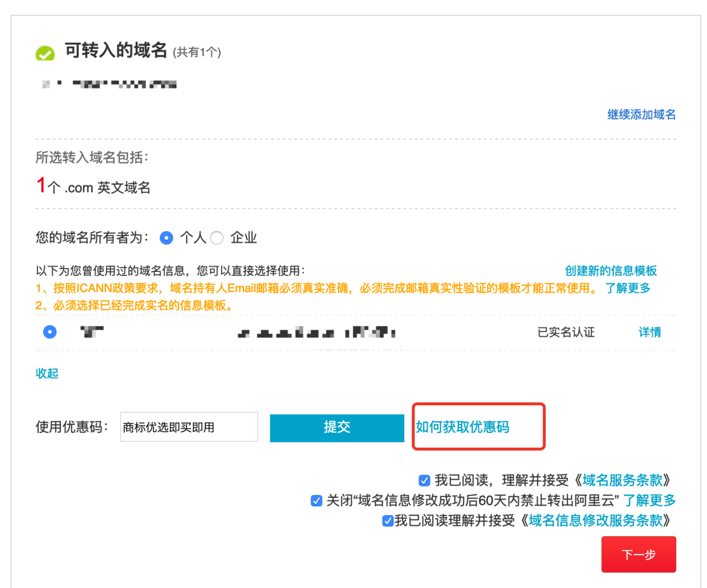This screenshot has height=588, width=707.
Task: Select the 企业 owner radio button
Action: [217, 238]
